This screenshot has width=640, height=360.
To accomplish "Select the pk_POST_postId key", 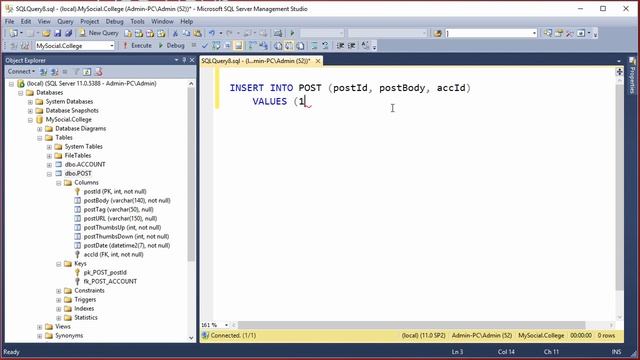I will [x=105, y=272].
